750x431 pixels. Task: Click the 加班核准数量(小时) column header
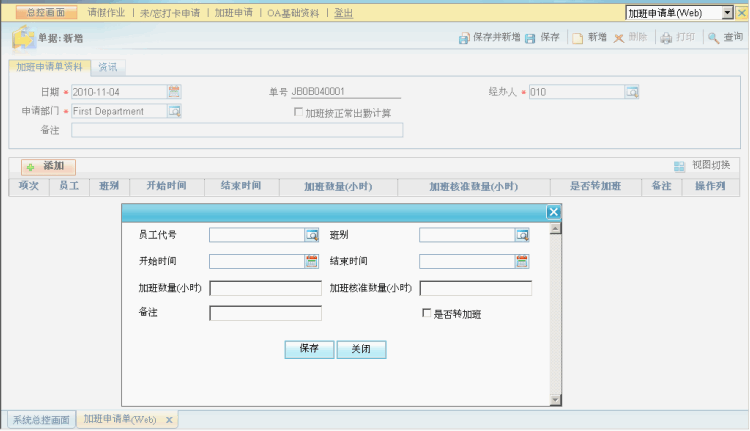(474, 187)
